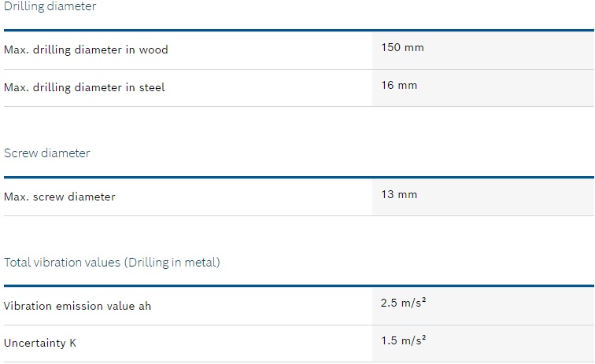Click the 1.5 m/s² value cell
This screenshot has height=364, width=595.
pos(483,344)
